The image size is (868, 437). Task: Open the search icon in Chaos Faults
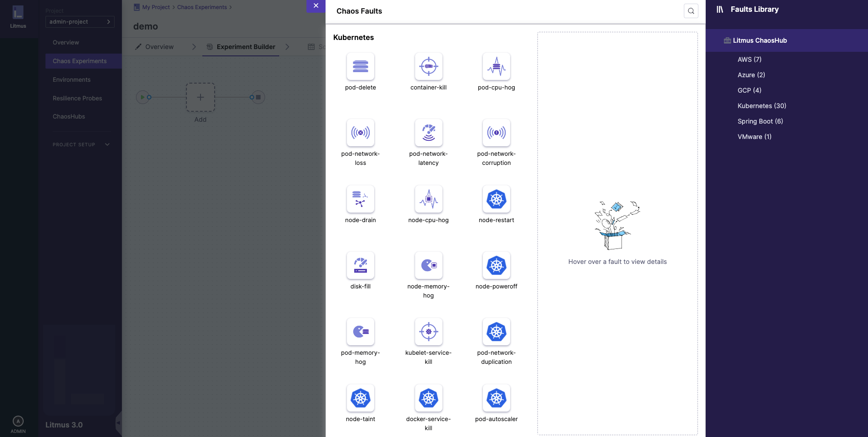click(x=691, y=11)
